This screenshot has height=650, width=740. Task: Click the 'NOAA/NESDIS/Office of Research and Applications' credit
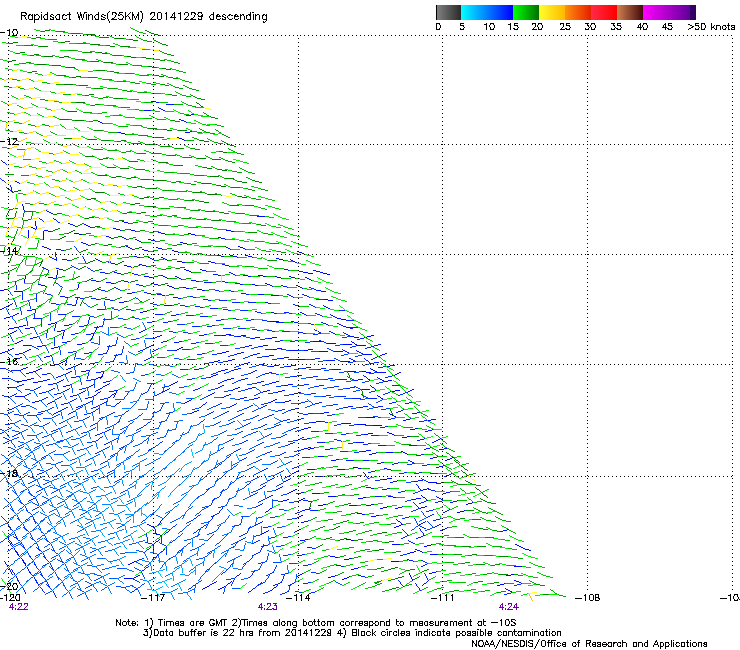[x=589, y=644]
